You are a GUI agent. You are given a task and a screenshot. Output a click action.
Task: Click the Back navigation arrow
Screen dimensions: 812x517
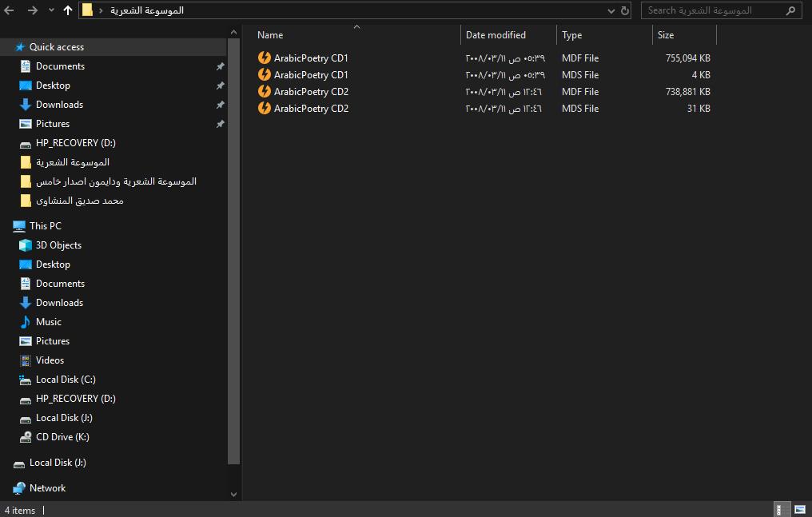click(10, 10)
